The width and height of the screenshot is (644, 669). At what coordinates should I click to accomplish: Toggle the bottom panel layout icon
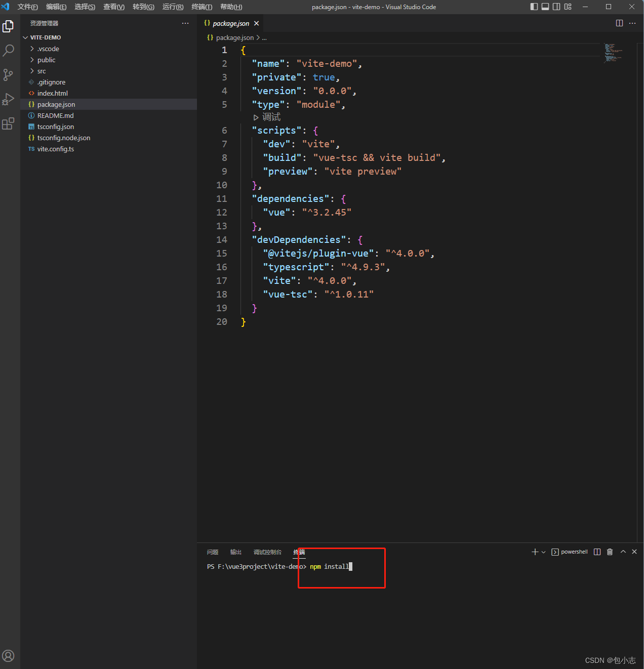click(545, 7)
